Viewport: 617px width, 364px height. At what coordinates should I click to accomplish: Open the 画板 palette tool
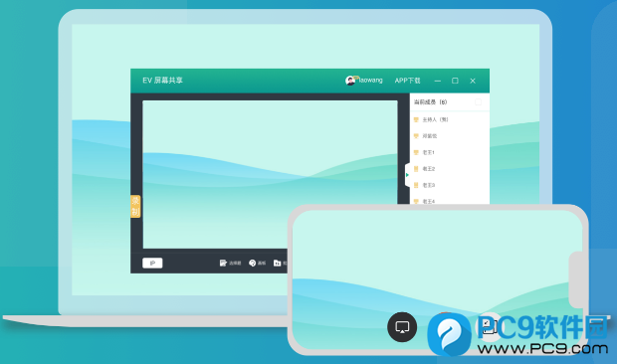(258, 263)
